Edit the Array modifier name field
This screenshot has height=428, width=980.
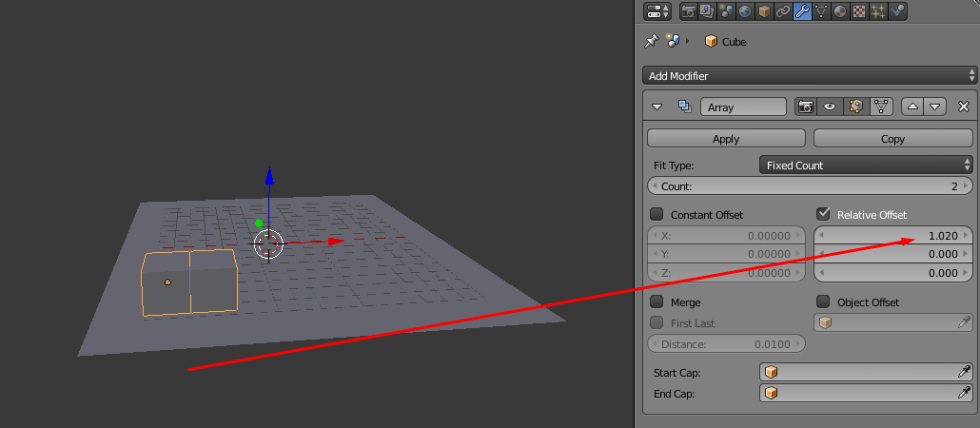(743, 107)
